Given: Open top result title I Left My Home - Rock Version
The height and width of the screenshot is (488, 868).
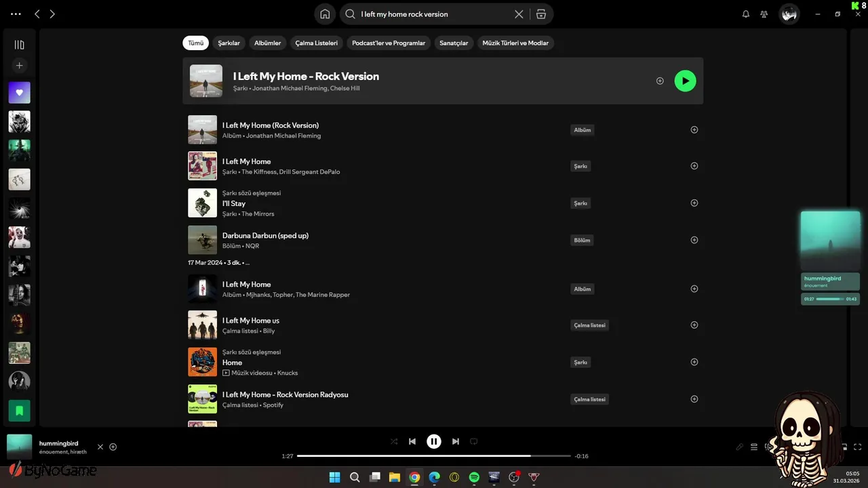Looking at the screenshot, I should pyautogui.click(x=306, y=76).
